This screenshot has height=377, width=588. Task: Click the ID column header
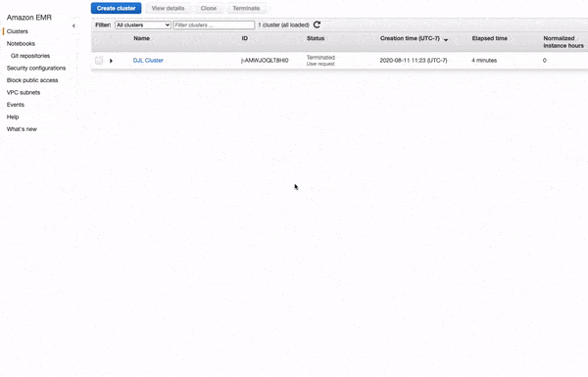pyautogui.click(x=244, y=38)
